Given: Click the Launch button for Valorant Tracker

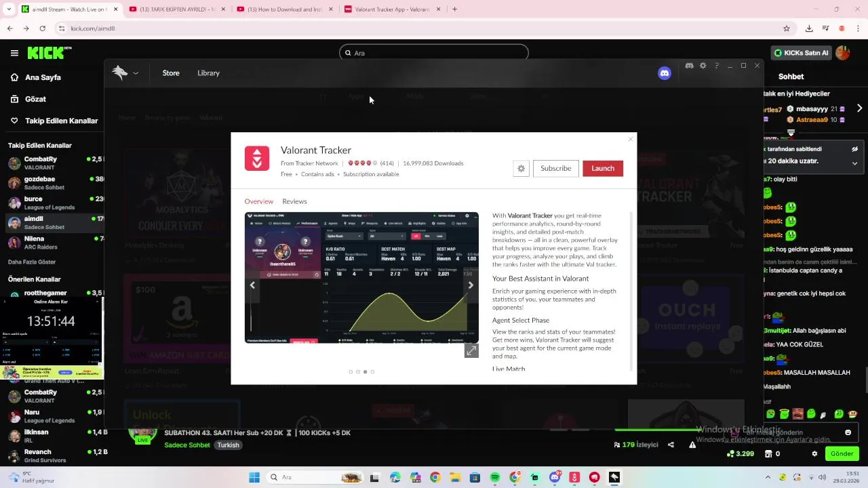Looking at the screenshot, I should pos(602,168).
